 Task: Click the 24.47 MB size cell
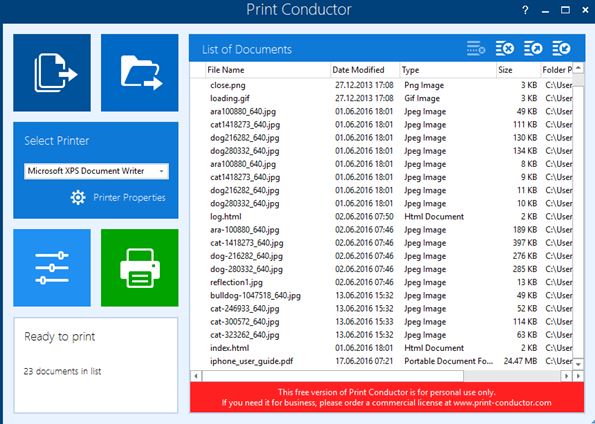[520, 361]
